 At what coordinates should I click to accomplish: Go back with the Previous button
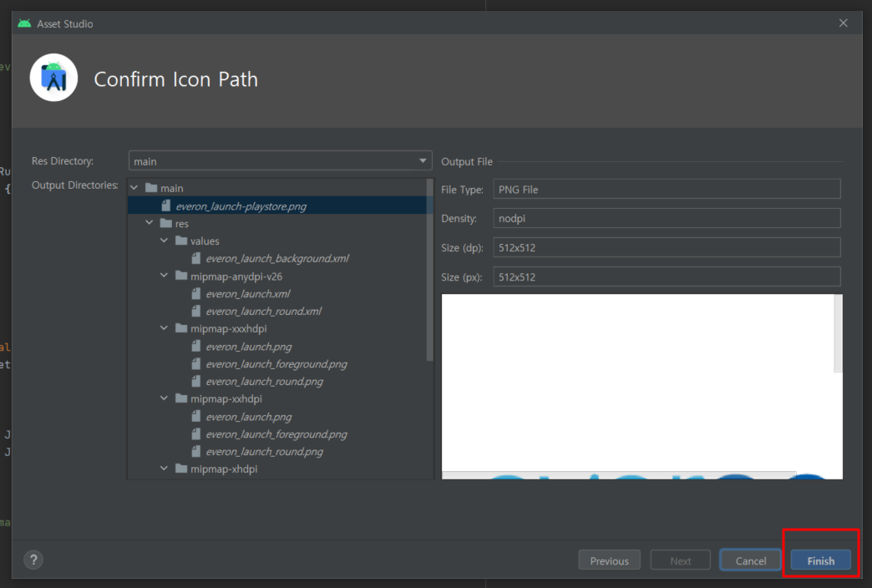(x=609, y=560)
